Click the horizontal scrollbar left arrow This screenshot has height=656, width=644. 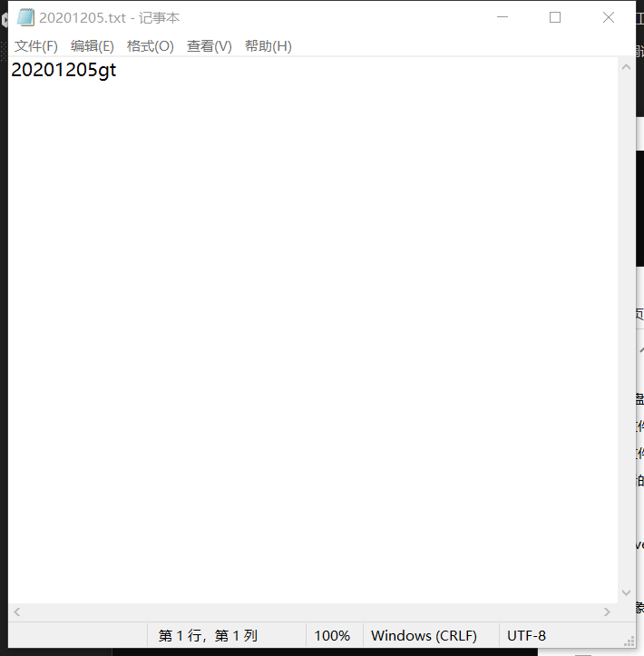click(x=17, y=612)
